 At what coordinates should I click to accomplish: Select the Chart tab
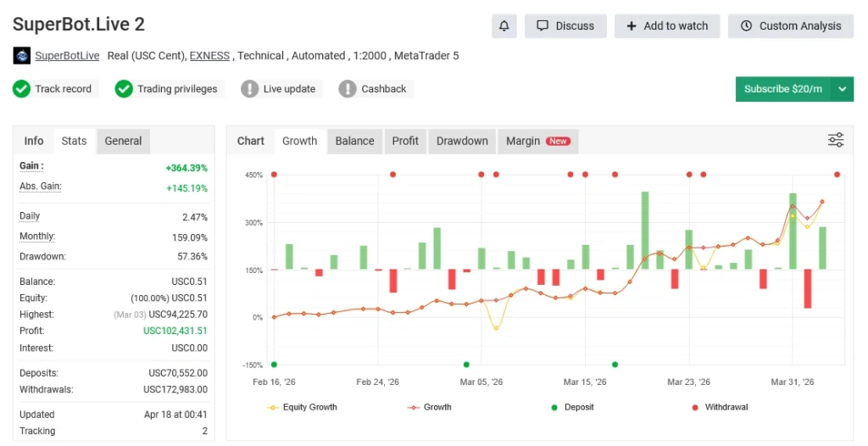[x=251, y=141]
